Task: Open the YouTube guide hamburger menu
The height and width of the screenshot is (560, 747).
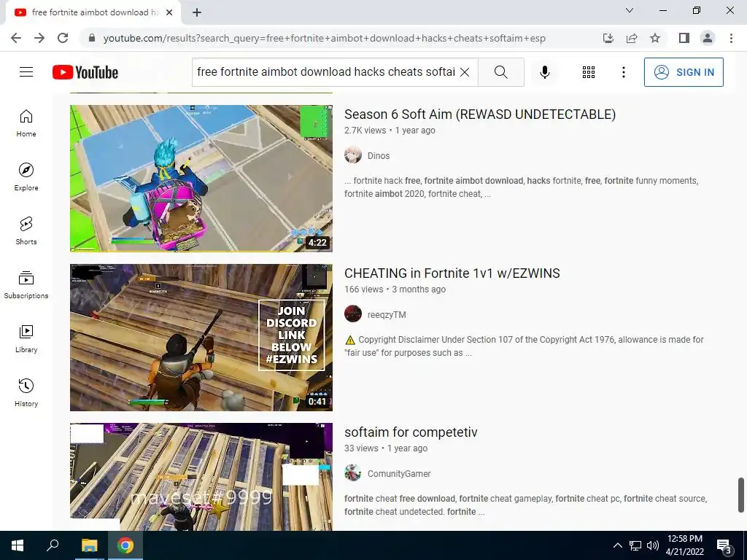Action: (x=26, y=72)
